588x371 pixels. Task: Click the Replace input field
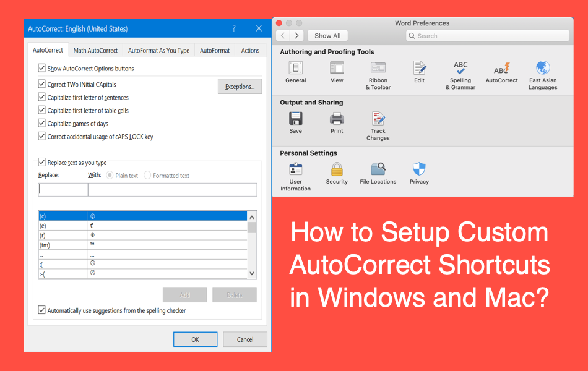[x=63, y=190]
